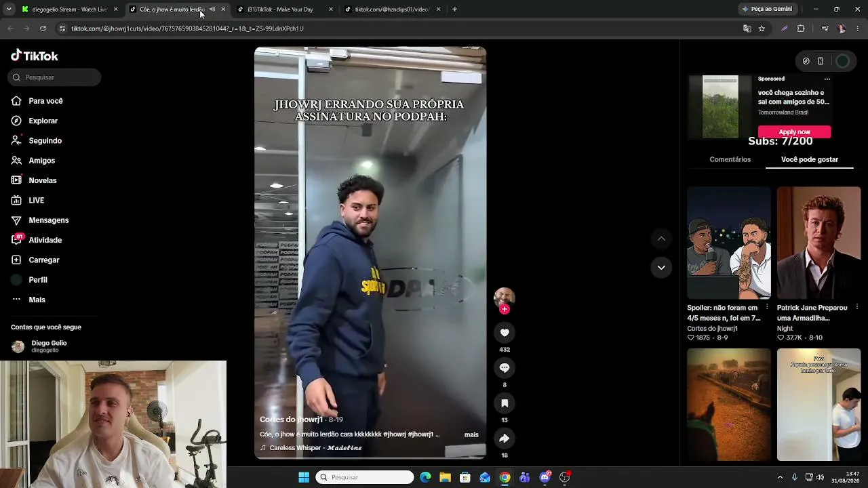The image size is (868, 488).
Task: Show hidden system tray icons
Action: click(x=780, y=477)
